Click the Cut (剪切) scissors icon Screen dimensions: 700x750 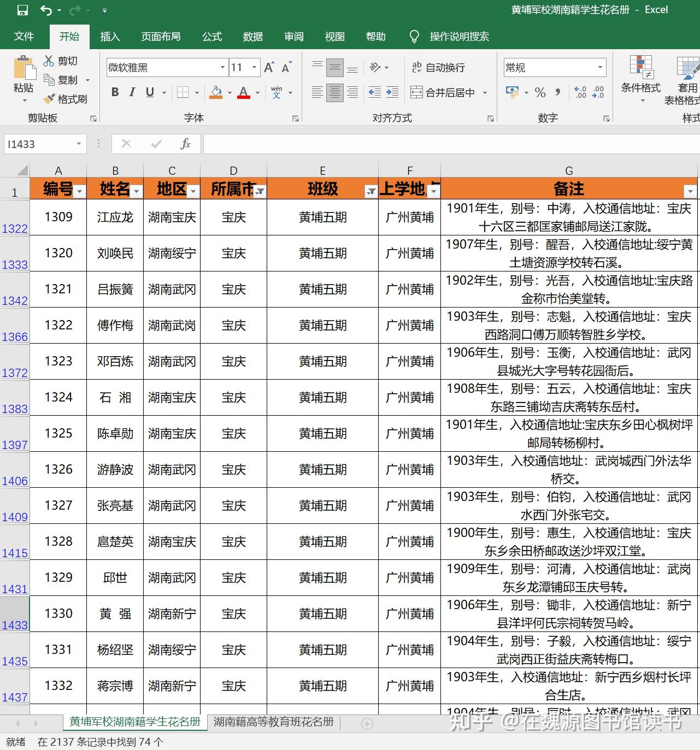pos(49,61)
